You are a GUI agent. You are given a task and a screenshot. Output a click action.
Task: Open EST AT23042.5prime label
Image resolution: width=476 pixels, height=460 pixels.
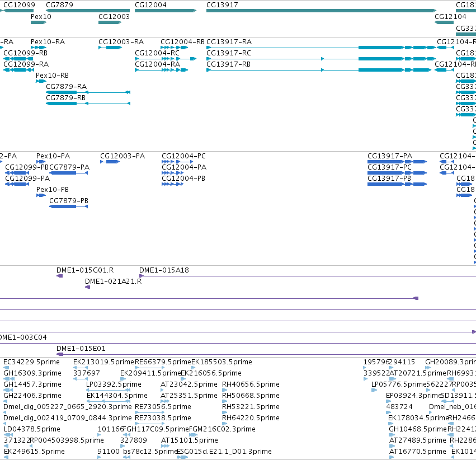(x=189, y=384)
